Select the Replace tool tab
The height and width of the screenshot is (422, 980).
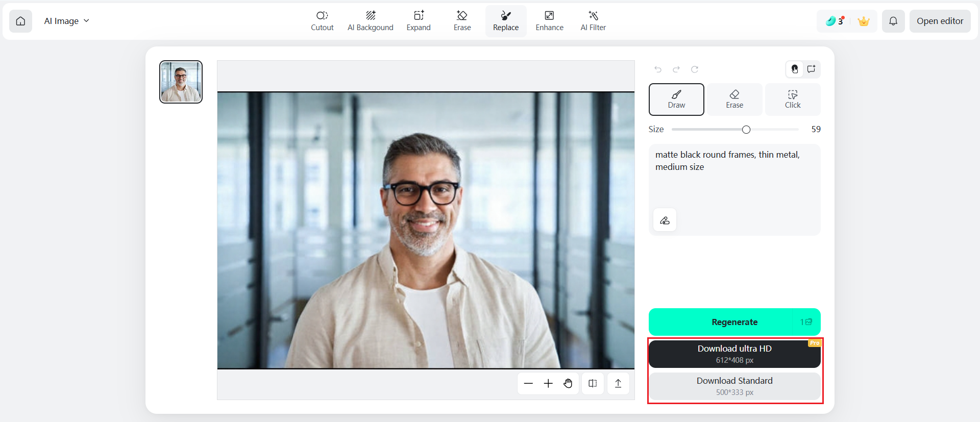coord(506,21)
